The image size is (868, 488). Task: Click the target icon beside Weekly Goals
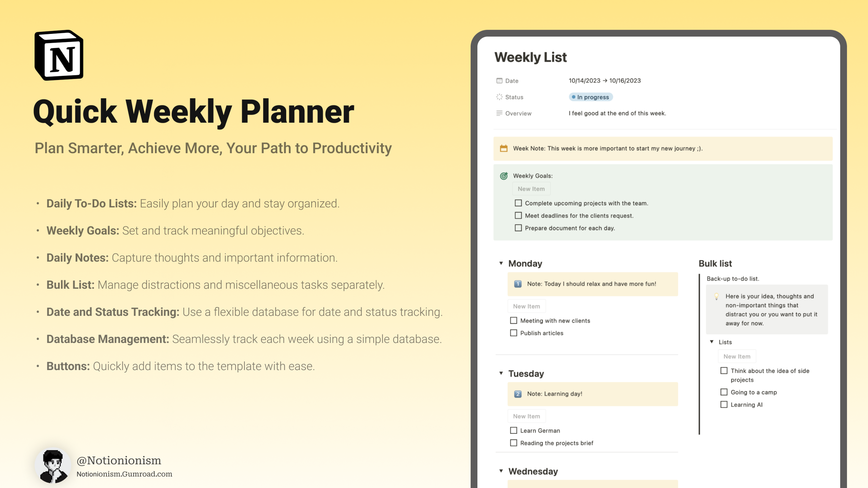click(x=504, y=176)
